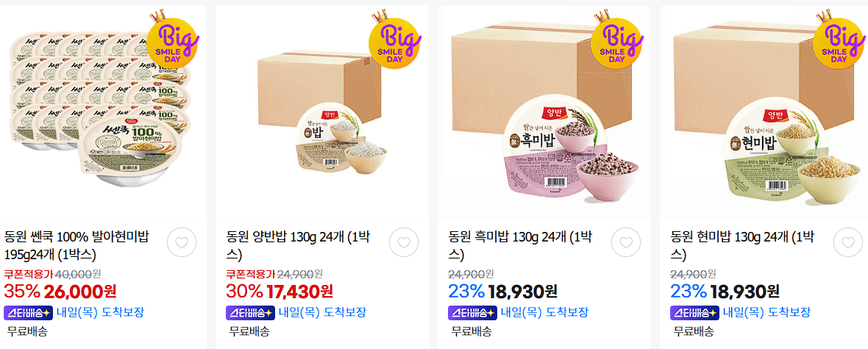Click Big Smile Day badge on 양반밥 product
The width and height of the screenshot is (868, 349).
click(x=395, y=40)
